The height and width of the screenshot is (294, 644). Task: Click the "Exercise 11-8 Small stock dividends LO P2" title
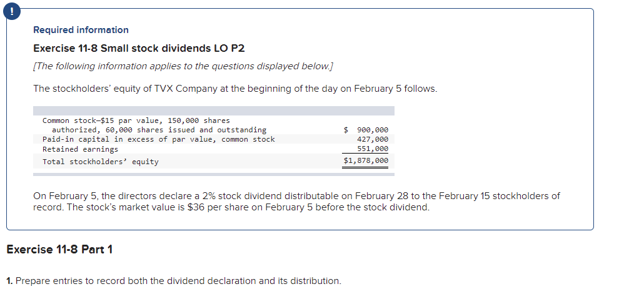pyautogui.click(x=139, y=49)
